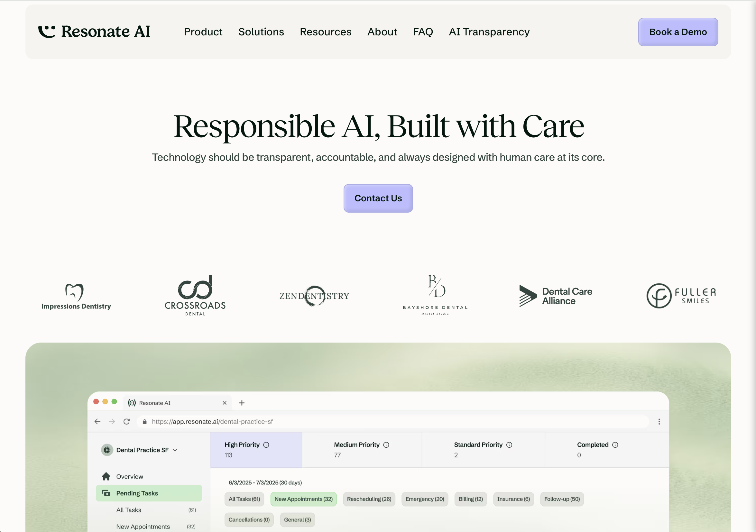The image size is (756, 532).
Task: Enable the Emergency (20) filter
Action: point(425,499)
